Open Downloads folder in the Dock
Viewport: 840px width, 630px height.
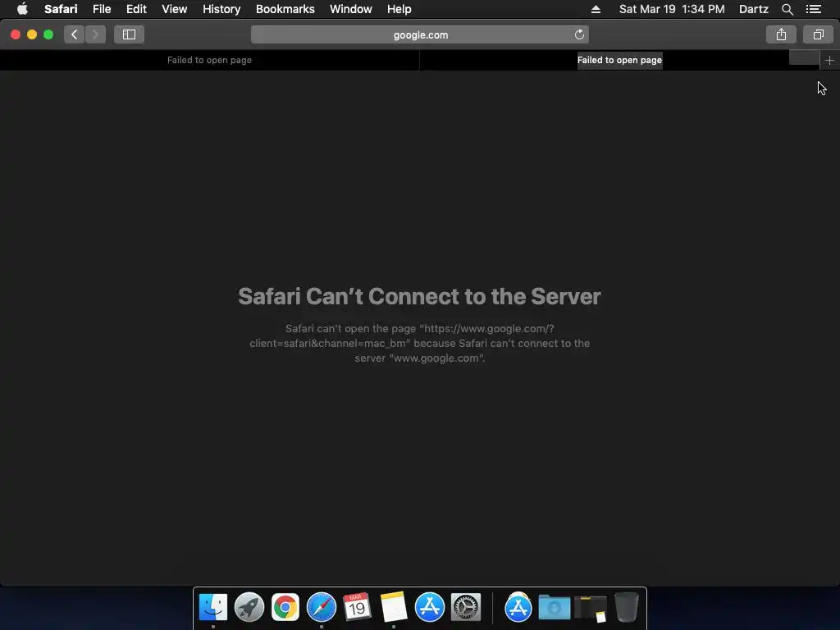555,607
